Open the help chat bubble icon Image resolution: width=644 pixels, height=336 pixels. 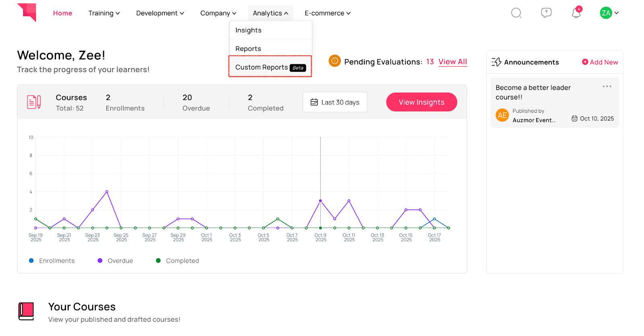(x=546, y=13)
